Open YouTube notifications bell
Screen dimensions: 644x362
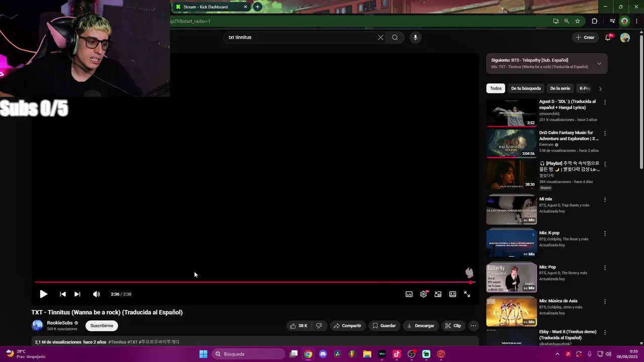[608, 38]
